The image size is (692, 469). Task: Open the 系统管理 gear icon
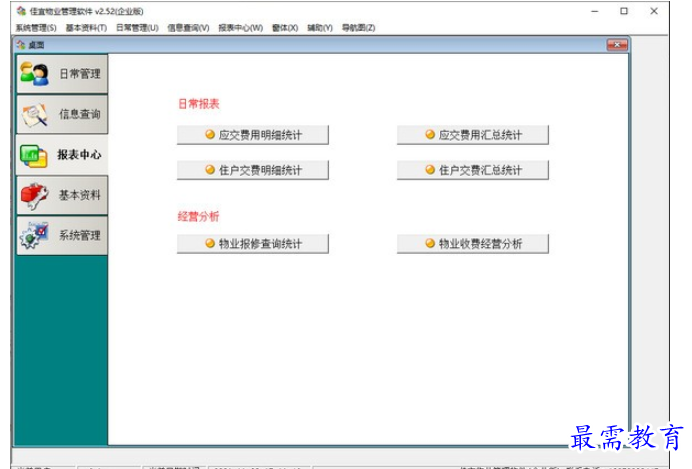point(34,236)
